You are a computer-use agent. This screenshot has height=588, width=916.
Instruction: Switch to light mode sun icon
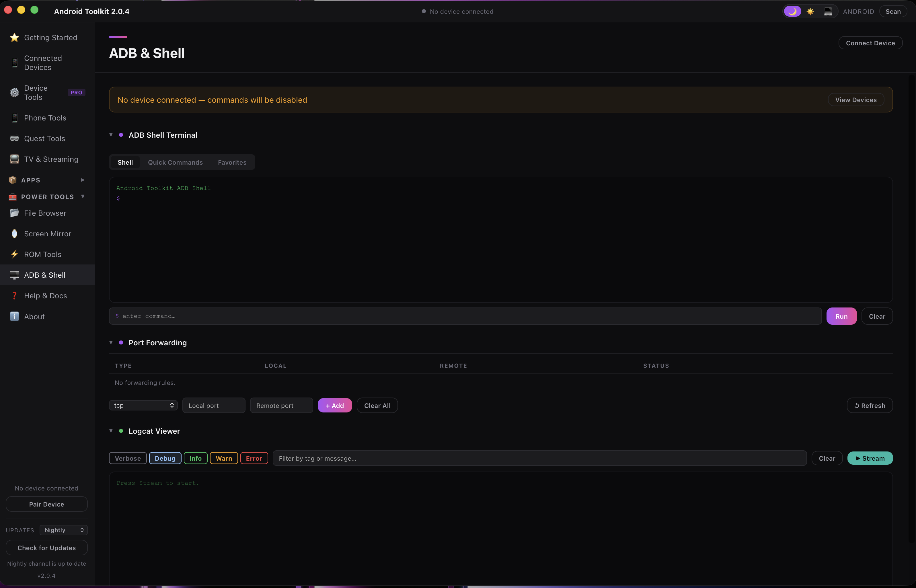(x=810, y=11)
